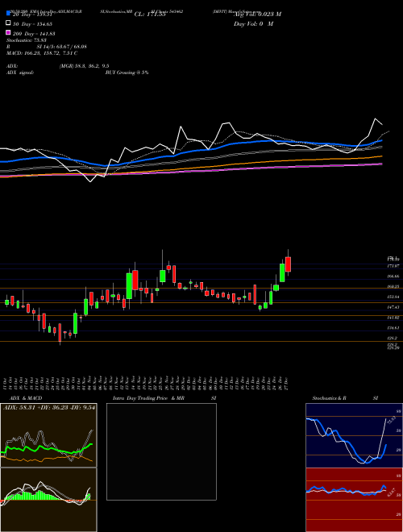Click the 'Stochastics: 73.83' reading

[27, 40]
